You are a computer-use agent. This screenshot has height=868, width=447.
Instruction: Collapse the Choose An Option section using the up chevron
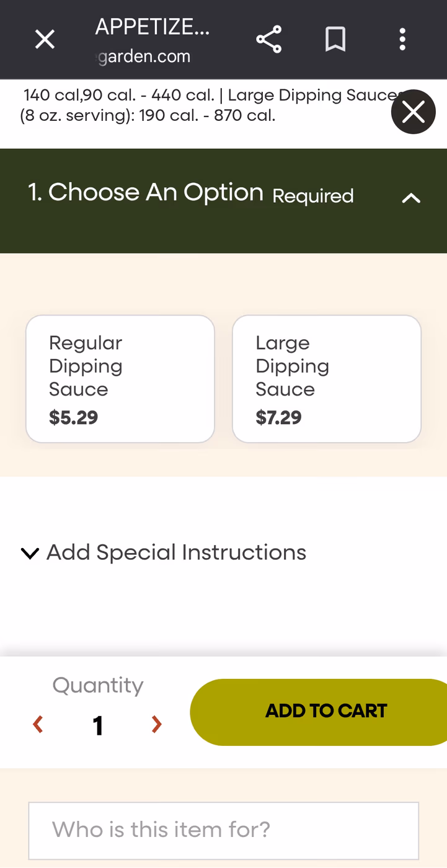click(411, 198)
